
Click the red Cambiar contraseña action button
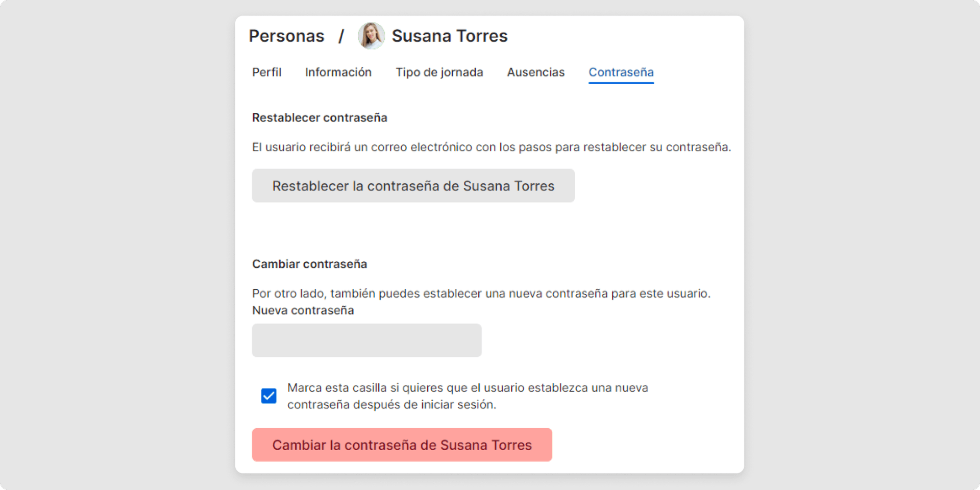pyautogui.click(x=402, y=445)
